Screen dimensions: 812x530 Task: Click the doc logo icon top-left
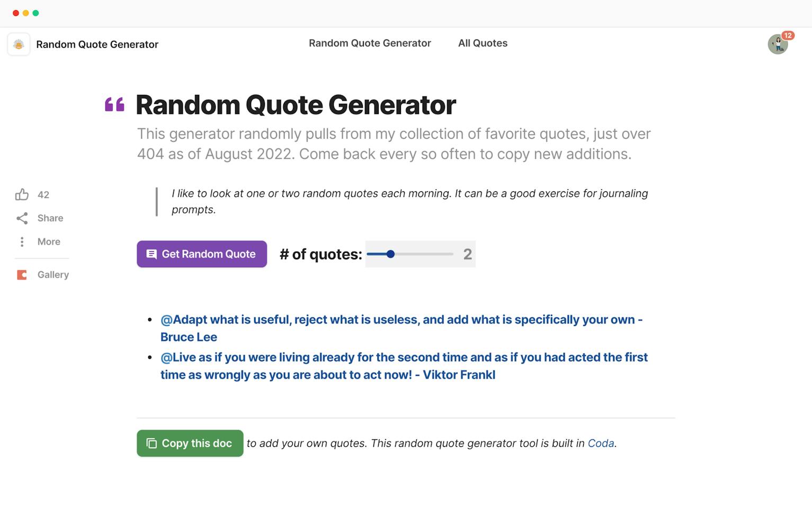point(19,45)
